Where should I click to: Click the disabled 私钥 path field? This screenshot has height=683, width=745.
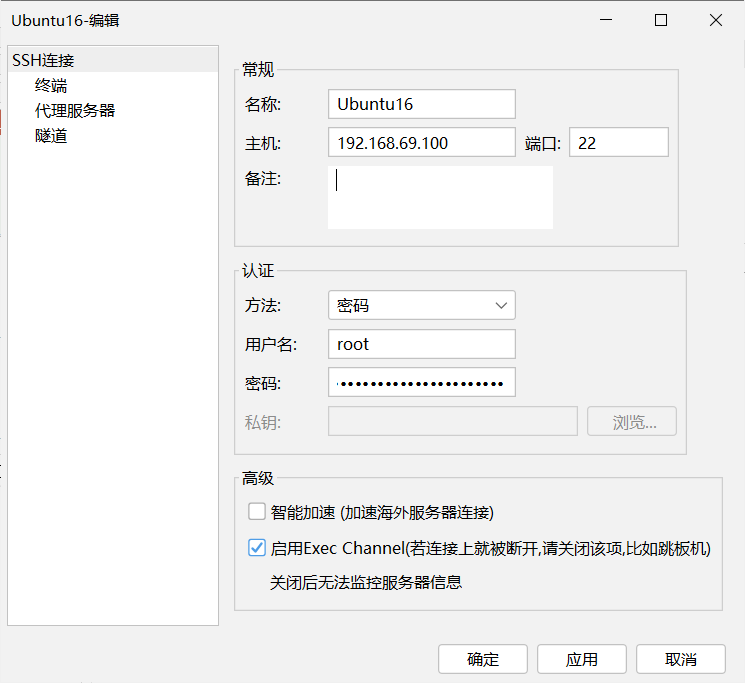(x=453, y=421)
